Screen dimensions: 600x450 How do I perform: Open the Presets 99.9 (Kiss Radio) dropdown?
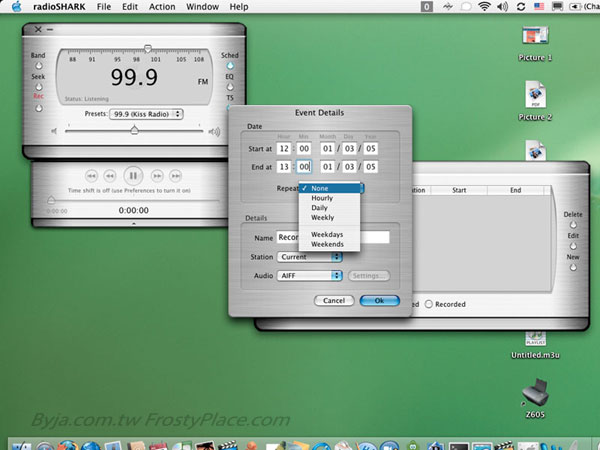click(x=146, y=114)
